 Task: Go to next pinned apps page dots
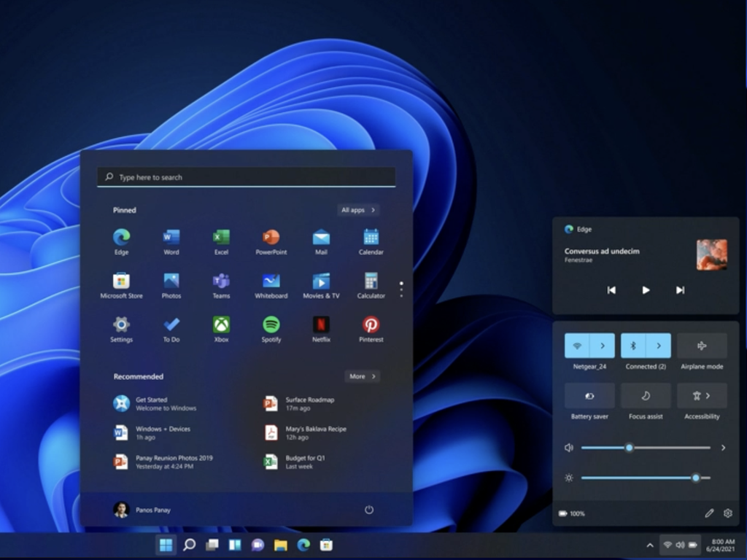pos(401,289)
